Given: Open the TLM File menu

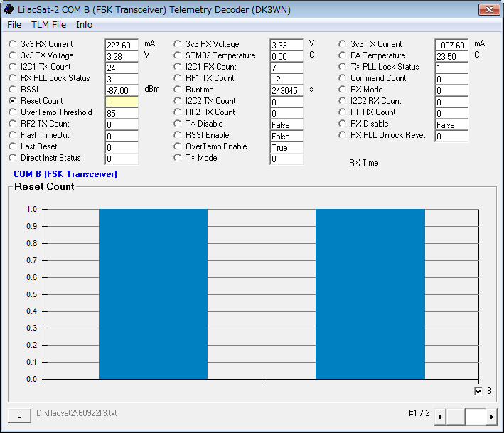Looking at the screenshot, I should click(48, 24).
